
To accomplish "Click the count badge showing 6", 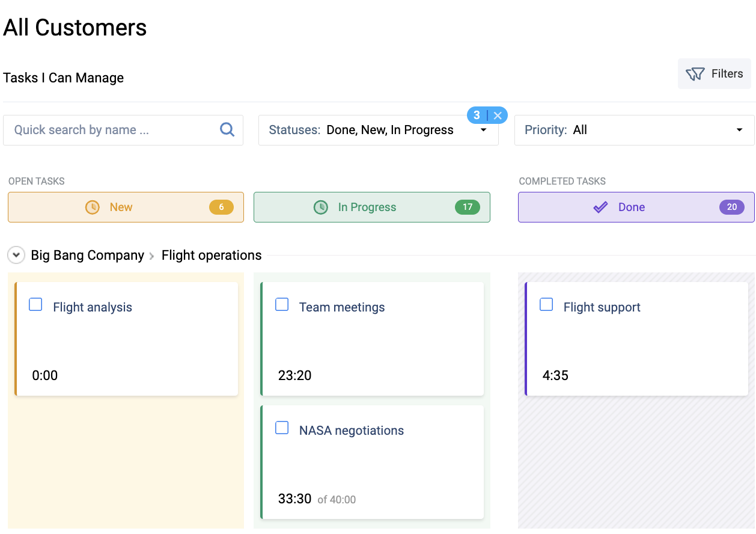I will [221, 207].
